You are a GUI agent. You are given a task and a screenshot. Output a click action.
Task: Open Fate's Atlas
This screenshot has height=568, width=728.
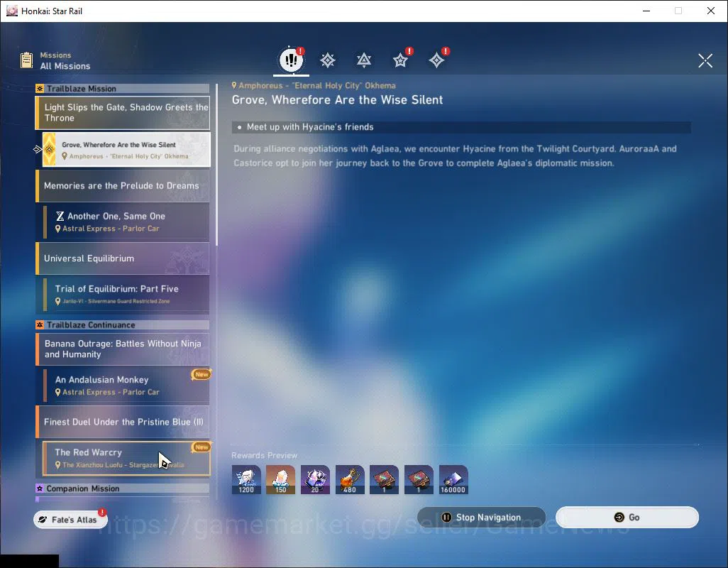(70, 520)
